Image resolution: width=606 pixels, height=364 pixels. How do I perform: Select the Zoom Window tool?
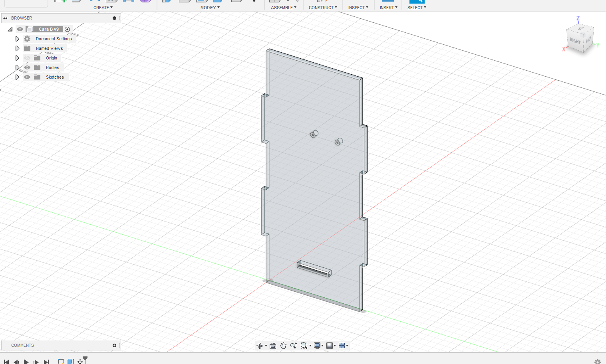click(x=304, y=346)
